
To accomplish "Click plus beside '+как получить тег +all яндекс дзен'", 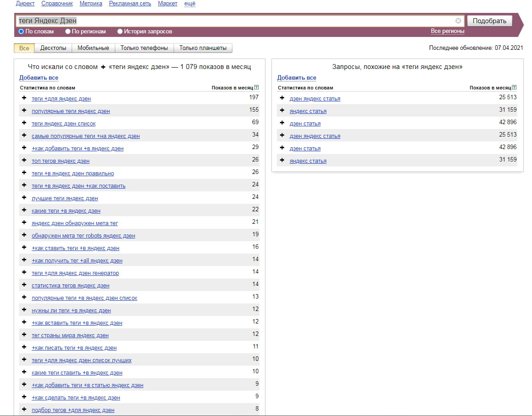I will coord(24,260).
